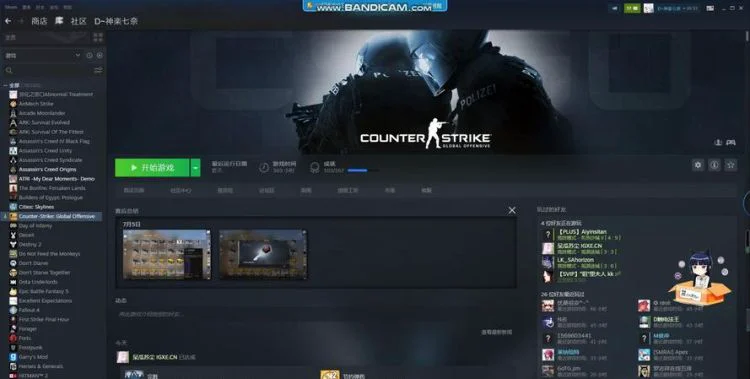This screenshot has width=750, height=379.
Task: Click the green notifications button in the title bar
Action: (631, 8)
